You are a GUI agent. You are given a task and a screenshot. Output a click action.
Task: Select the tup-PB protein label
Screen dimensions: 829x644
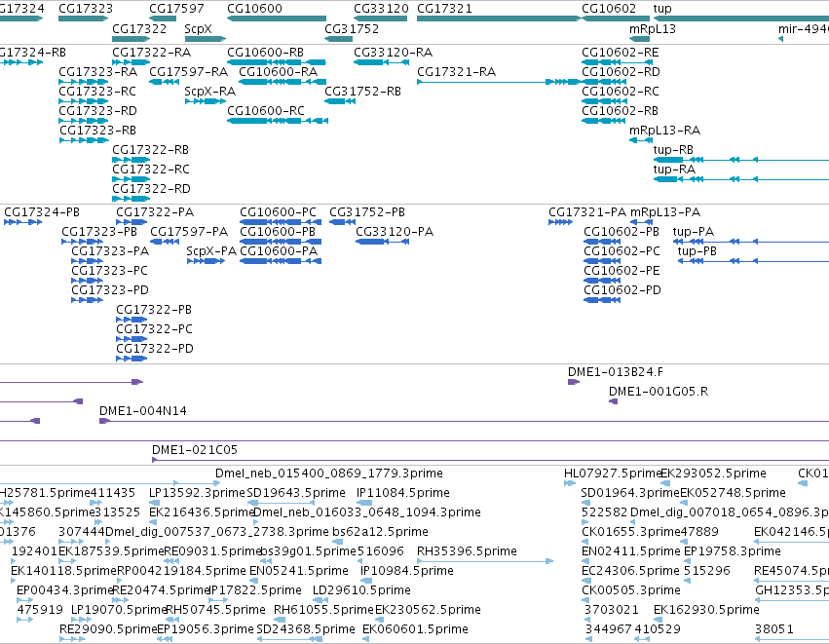[x=697, y=251]
